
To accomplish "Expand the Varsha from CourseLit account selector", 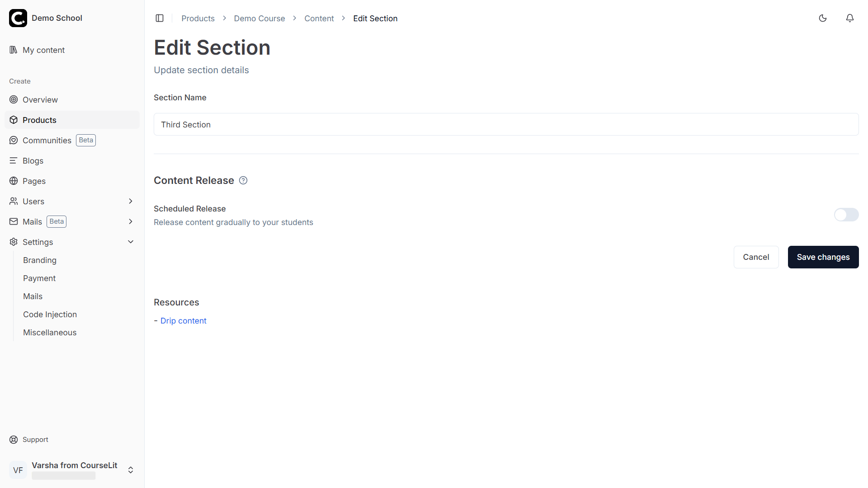I will [131, 470].
